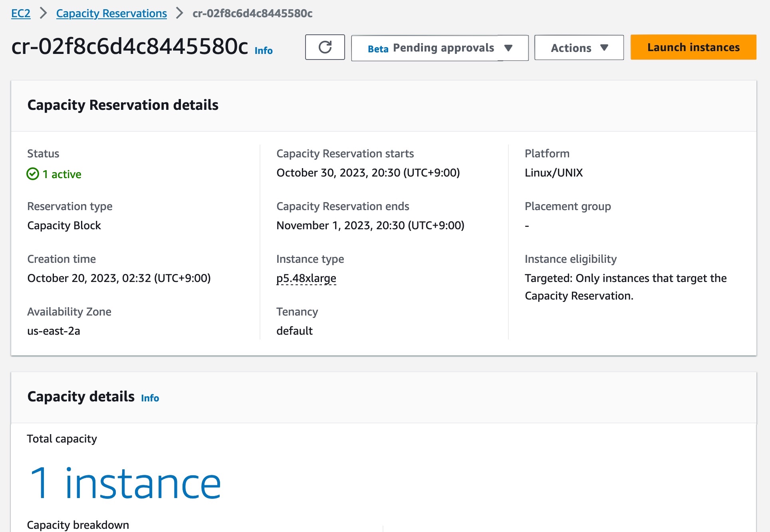Image resolution: width=770 pixels, height=532 pixels.
Task: Select the Beta label on Pending approvals
Action: tap(378, 49)
